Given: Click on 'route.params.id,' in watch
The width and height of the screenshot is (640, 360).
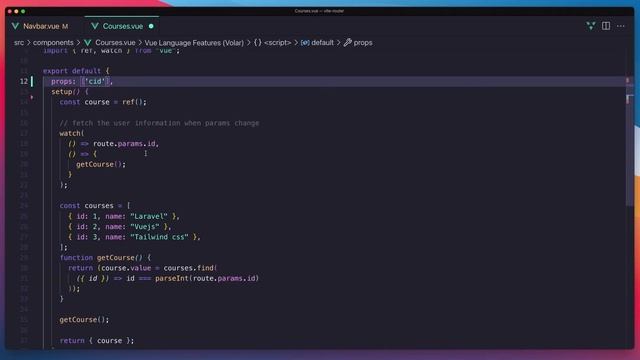Looking at the screenshot, I should (x=126, y=144).
